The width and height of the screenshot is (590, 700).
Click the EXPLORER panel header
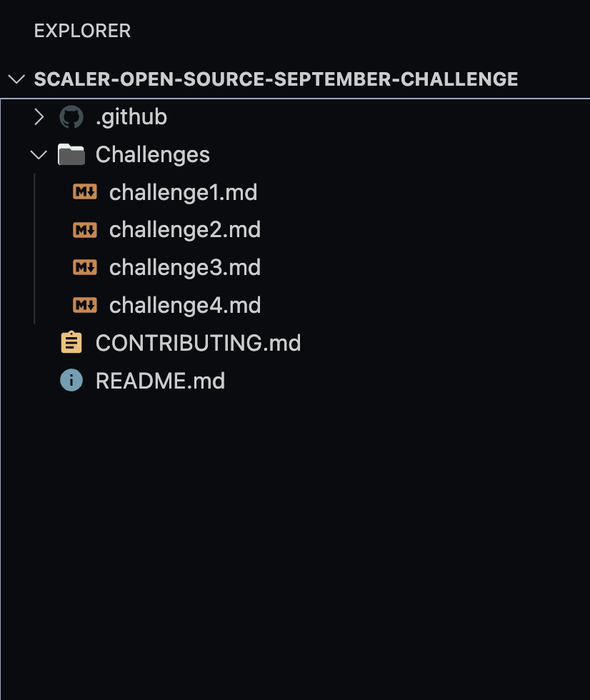(x=81, y=31)
